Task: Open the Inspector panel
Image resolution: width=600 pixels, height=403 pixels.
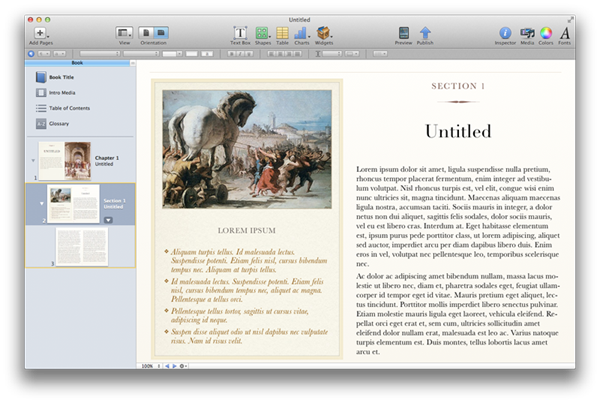Action: tap(505, 33)
